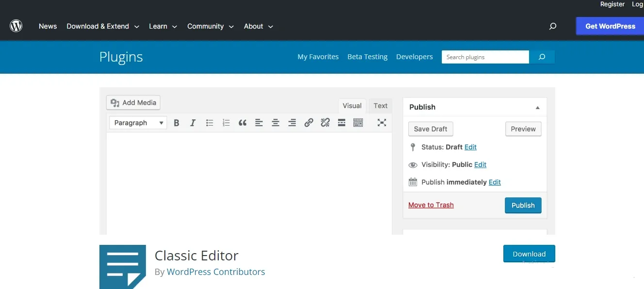Switch to the Visual editor tab
Image resolution: width=644 pixels, height=289 pixels.
[x=352, y=106]
